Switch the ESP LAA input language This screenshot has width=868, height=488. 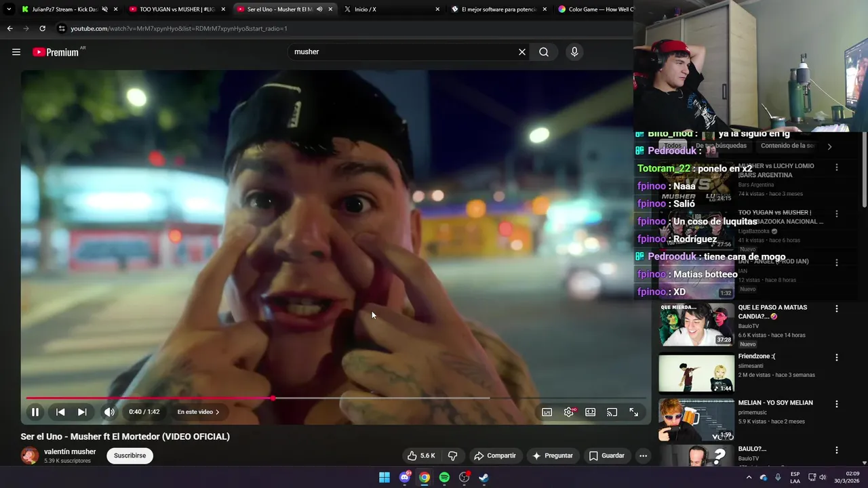(x=795, y=477)
